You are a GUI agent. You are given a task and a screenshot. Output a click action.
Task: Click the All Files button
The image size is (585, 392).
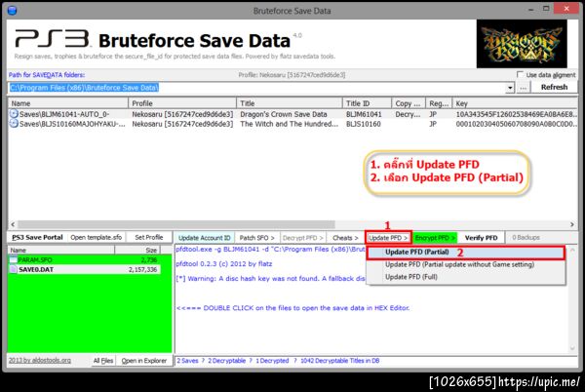coord(103,361)
